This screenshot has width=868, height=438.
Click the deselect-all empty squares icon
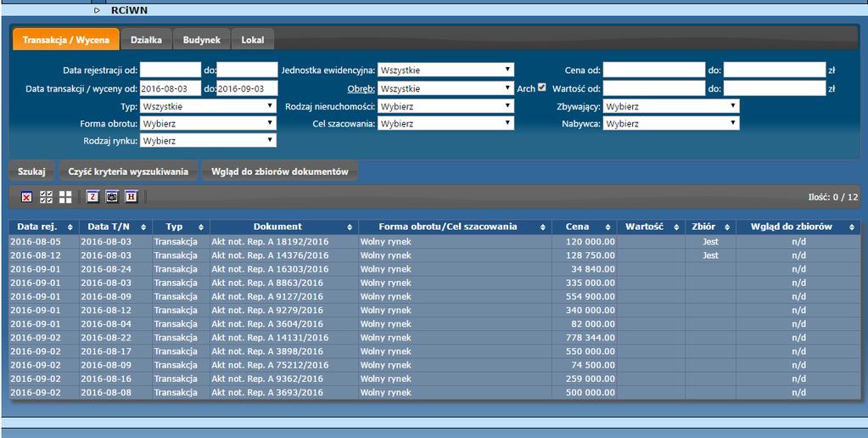tap(65, 197)
